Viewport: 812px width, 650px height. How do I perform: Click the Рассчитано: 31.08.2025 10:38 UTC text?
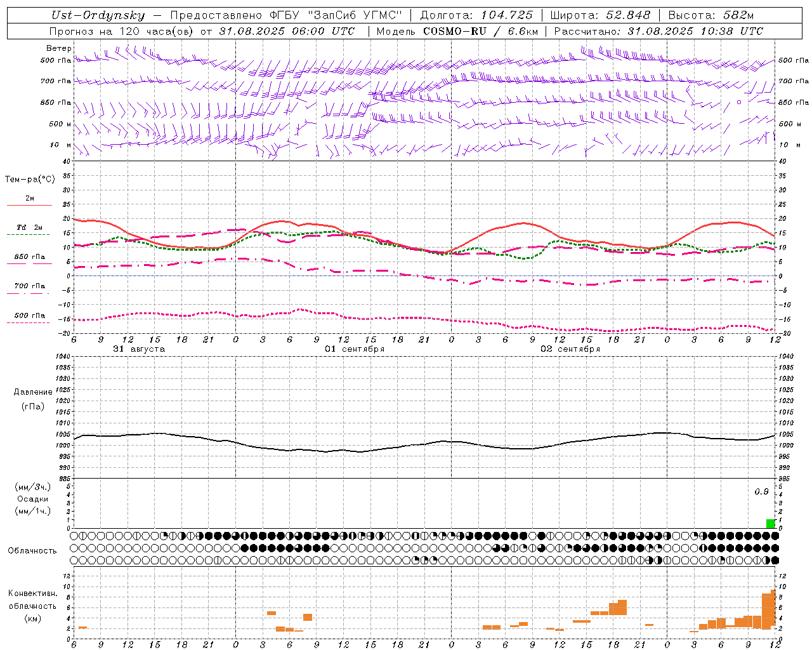(658, 31)
